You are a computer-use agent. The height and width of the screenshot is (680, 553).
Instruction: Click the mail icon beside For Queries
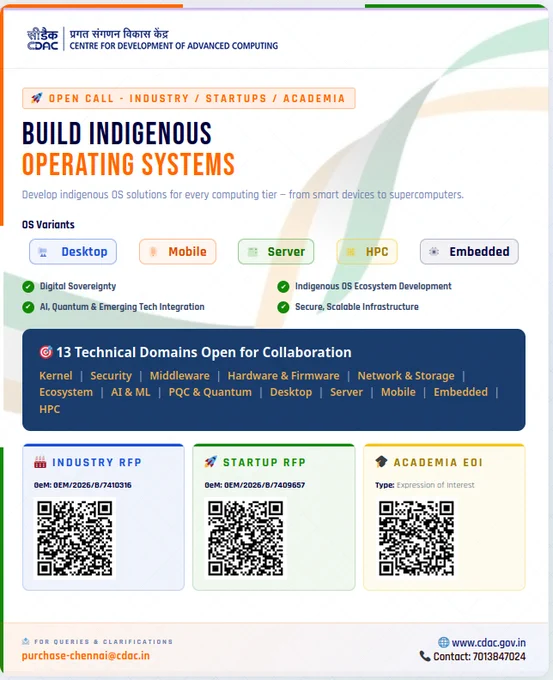click(26, 641)
